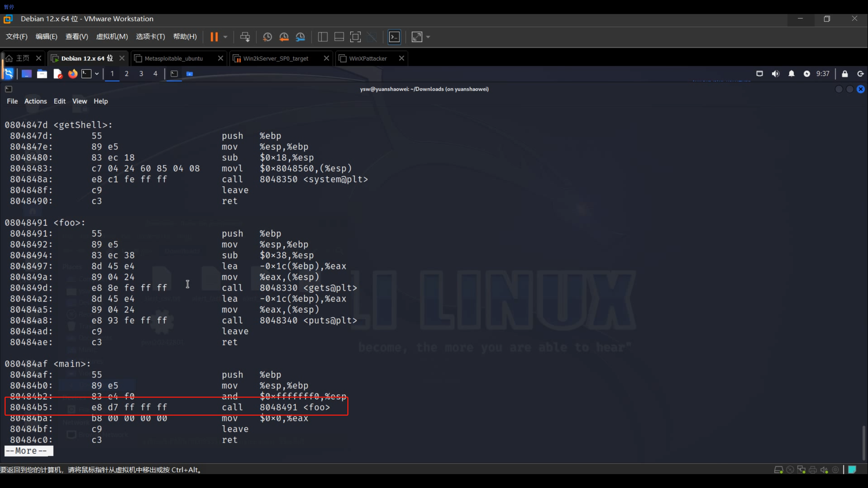Pause the virtual machine with the orange button
This screenshot has width=868, height=488.
tap(214, 37)
